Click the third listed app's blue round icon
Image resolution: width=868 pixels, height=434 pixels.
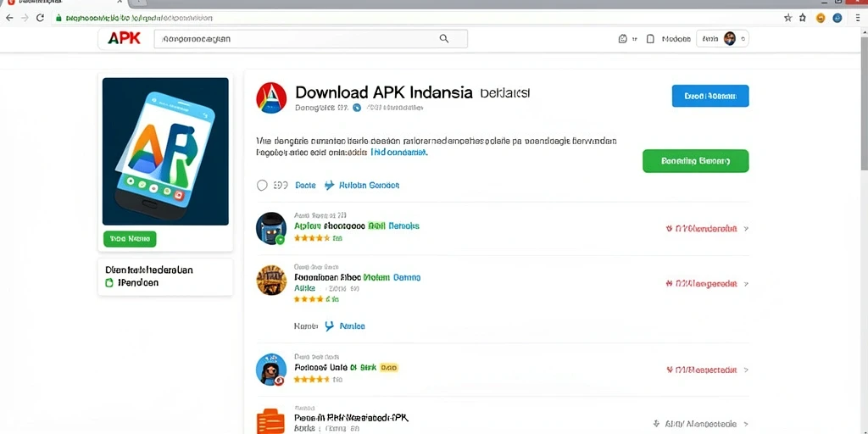point(271,370)
